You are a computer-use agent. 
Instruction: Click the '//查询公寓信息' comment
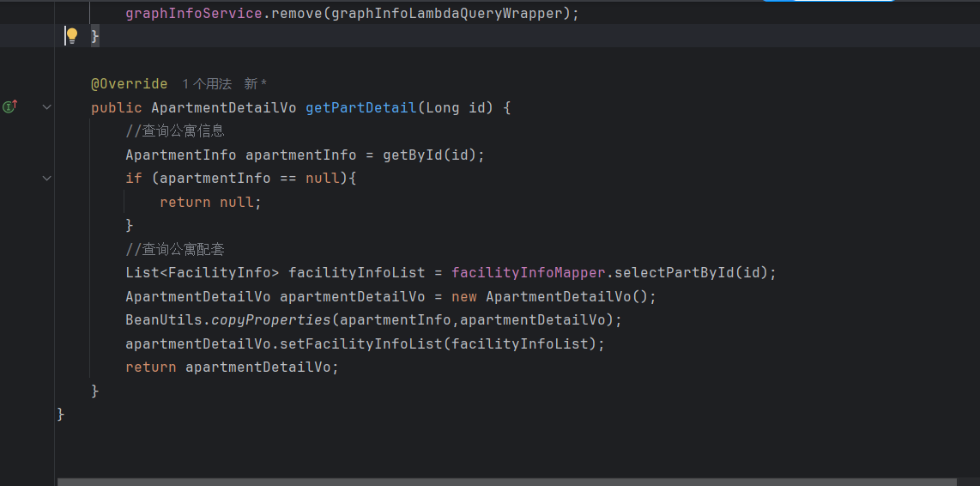tap(175, 131)
